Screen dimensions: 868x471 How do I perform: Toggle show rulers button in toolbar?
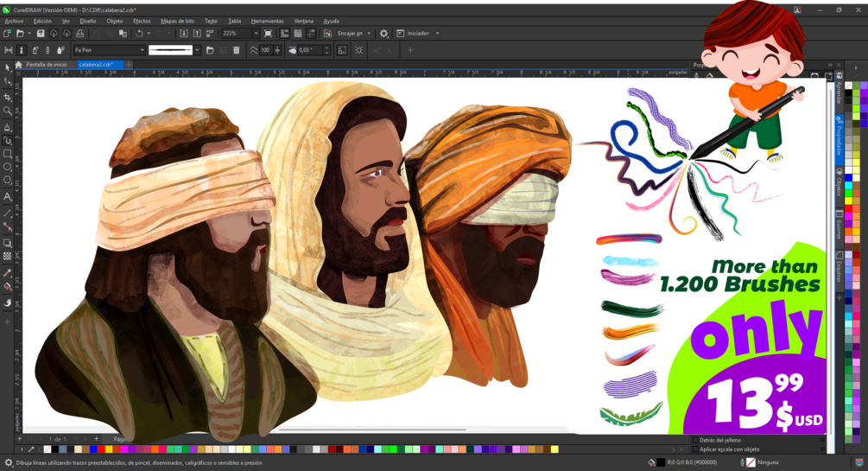click(x=284, y=34)
